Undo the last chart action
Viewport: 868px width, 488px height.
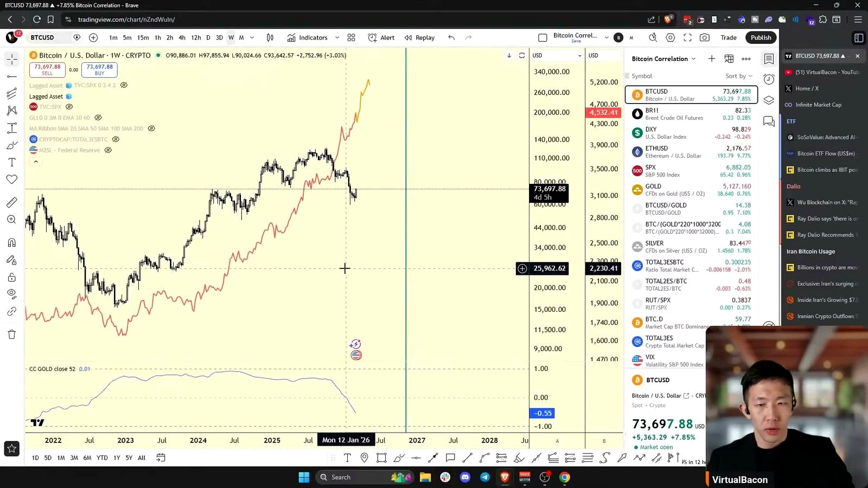(x=451, y=37)
